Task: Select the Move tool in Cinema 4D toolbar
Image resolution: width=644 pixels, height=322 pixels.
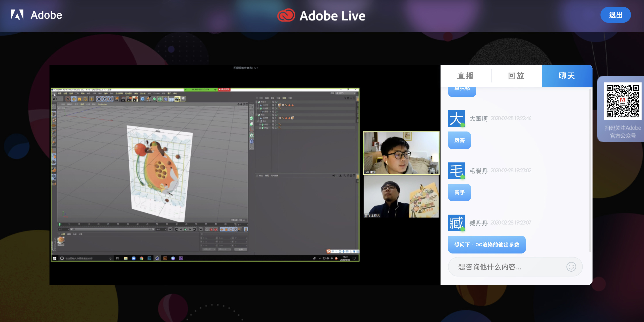Action: click(74, 99)
